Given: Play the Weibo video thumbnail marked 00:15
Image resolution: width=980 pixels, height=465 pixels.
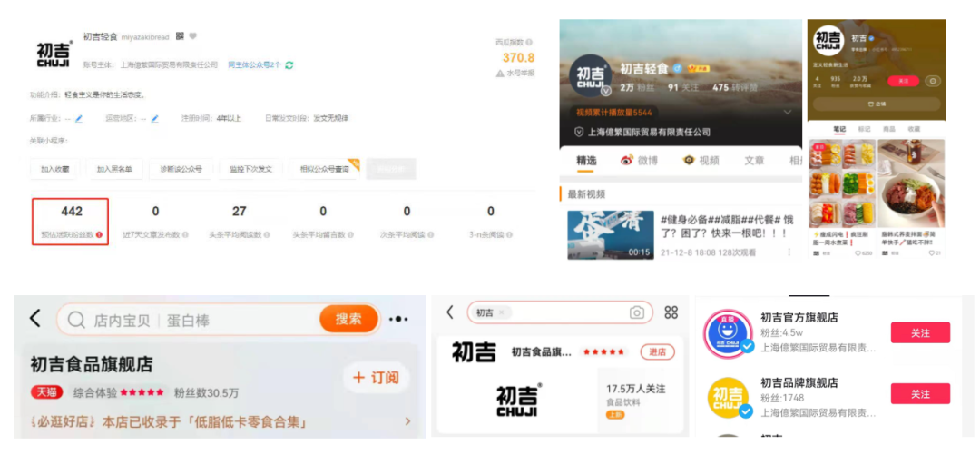Looking at the screenshot, I should pos(611,234).
